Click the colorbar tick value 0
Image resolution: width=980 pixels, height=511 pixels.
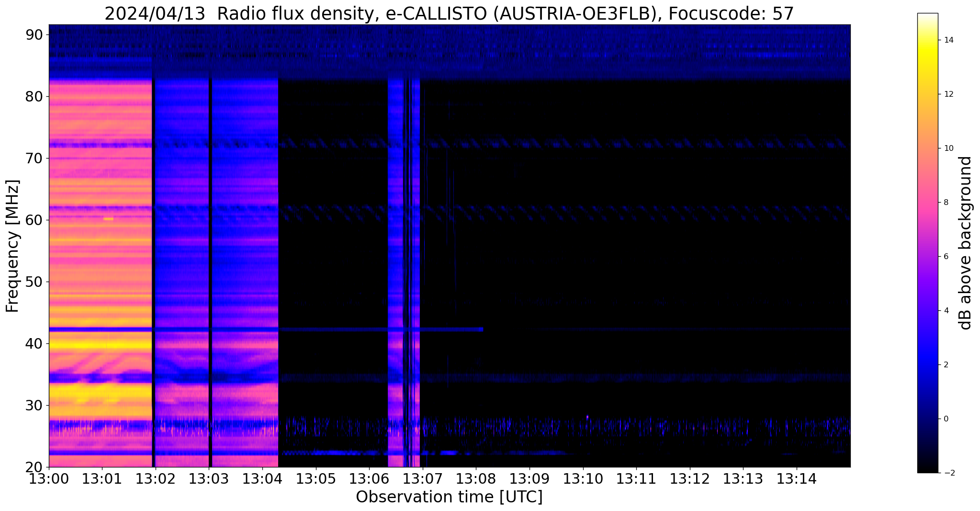(946, 419)
